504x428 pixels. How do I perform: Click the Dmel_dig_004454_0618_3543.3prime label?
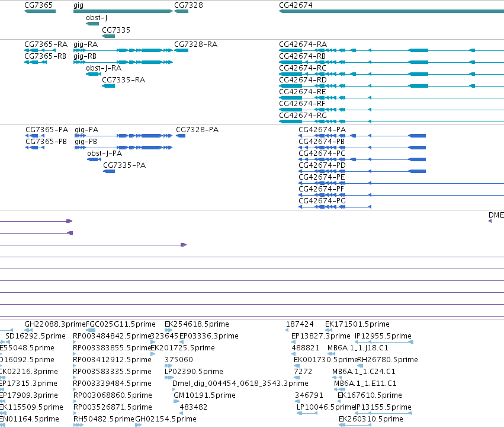pyautogui.click(x=240, y=384)
